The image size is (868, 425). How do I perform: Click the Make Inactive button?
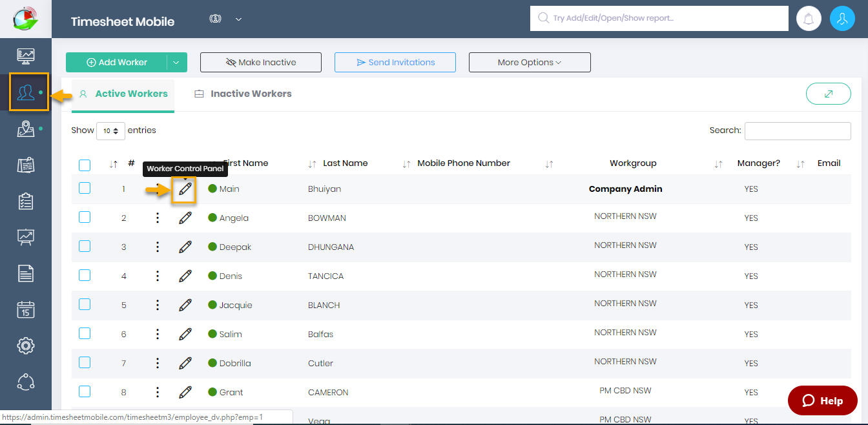pos(261,62)
